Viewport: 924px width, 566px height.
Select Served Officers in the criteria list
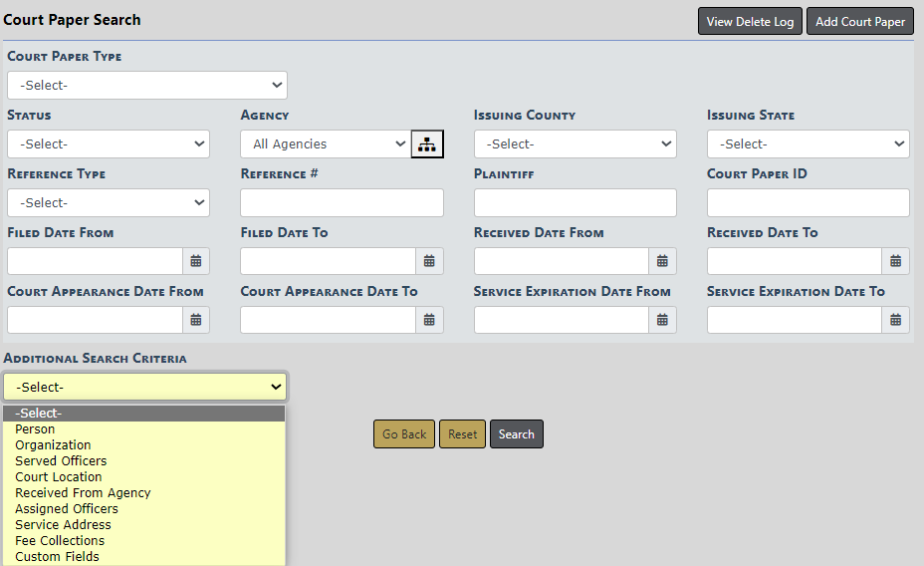pos(61,461)
